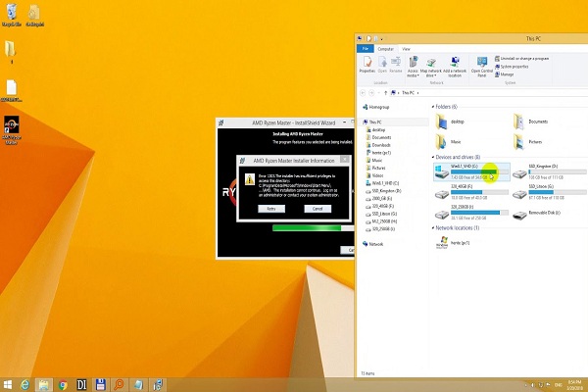Open Chrome from the taskbar

tap(63, 384)
